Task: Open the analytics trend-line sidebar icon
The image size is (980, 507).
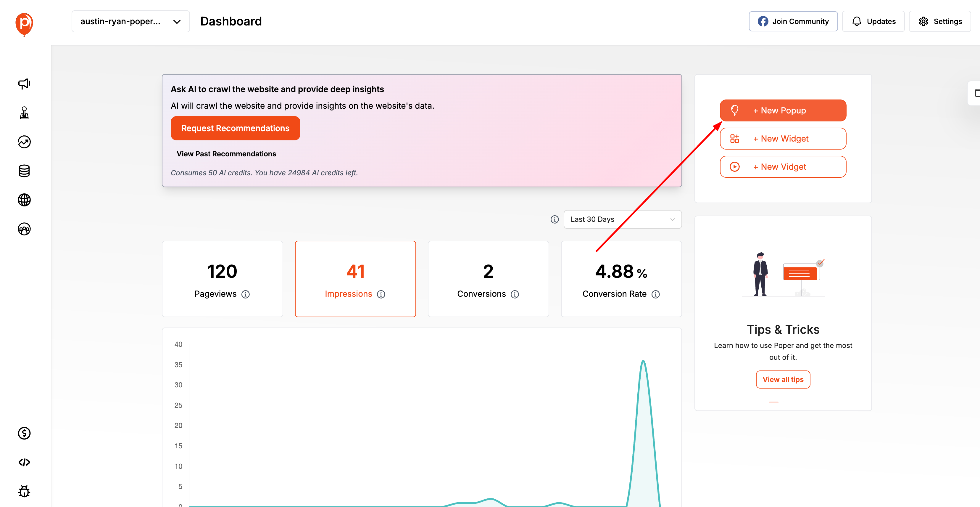Action: coord(24,142)
